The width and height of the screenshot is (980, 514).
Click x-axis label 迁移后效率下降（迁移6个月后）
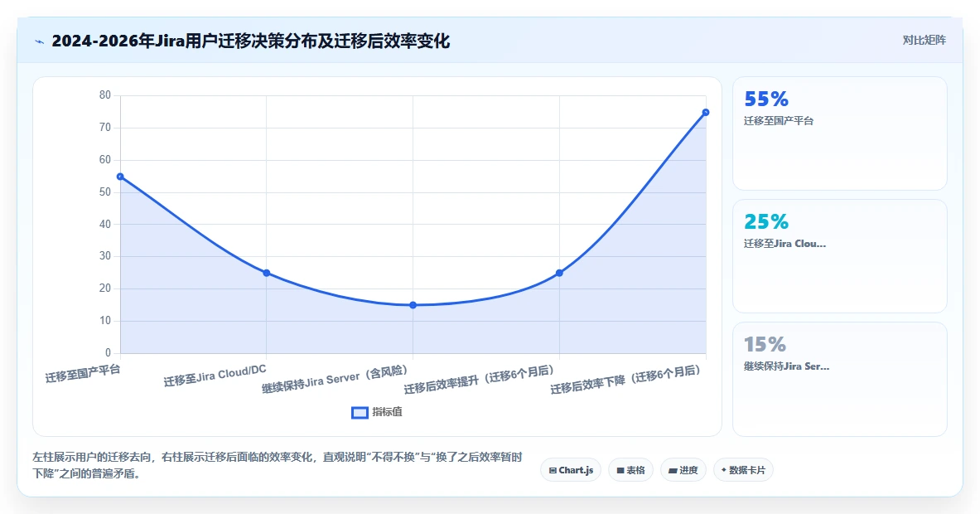(x=626, y=381)
